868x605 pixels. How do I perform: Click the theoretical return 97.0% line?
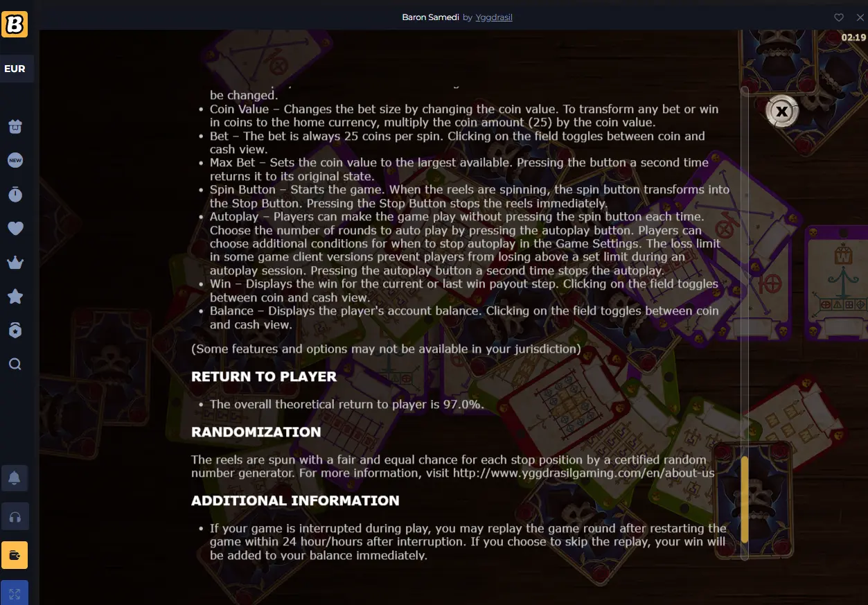pos(347,405)
